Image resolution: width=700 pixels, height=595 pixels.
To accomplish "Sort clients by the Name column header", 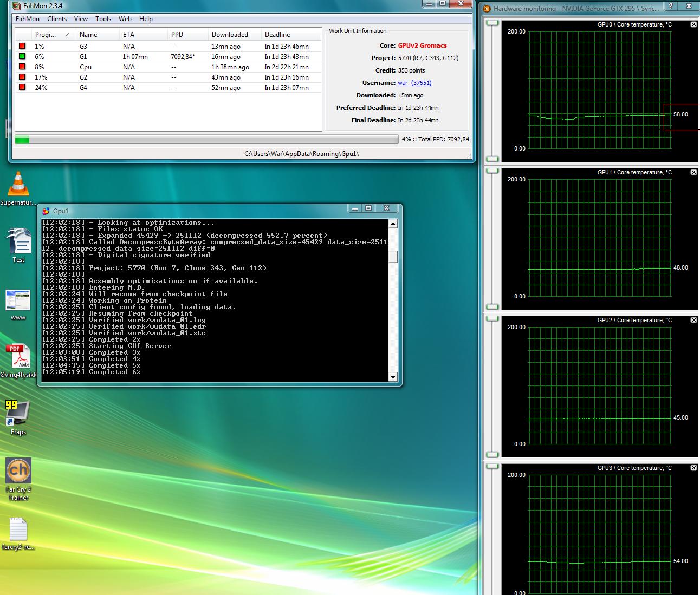I will [x=98, y=35].
